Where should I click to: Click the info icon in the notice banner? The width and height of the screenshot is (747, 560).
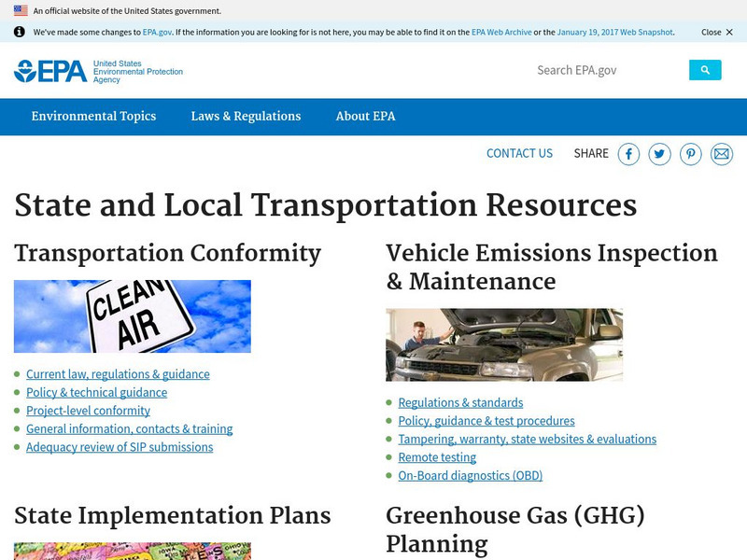[x=21, y=31]
